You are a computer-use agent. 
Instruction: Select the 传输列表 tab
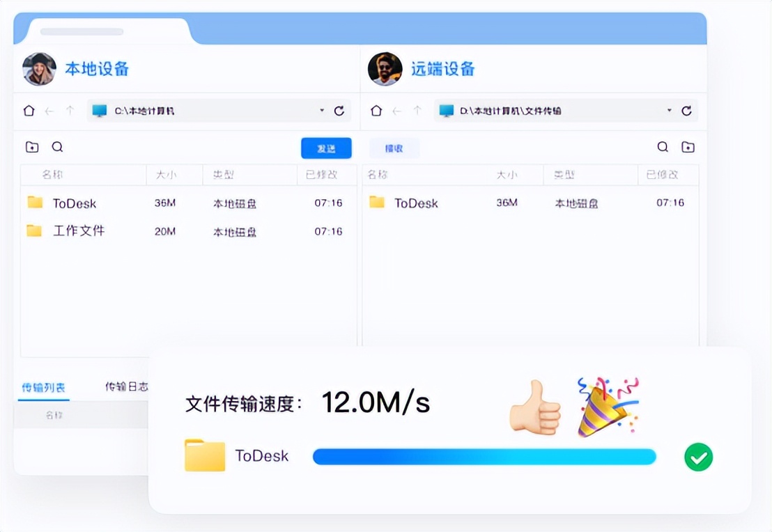tap(43, 385)
